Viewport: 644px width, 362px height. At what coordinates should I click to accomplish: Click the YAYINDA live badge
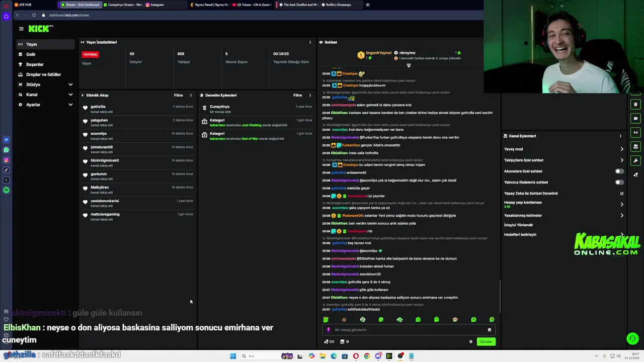tap(91, 54)
